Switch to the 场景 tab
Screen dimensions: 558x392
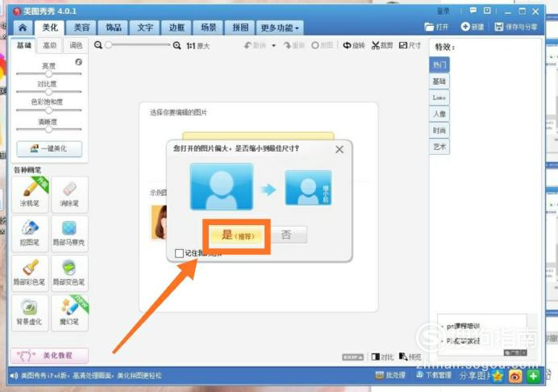click(x=209, y=27)
